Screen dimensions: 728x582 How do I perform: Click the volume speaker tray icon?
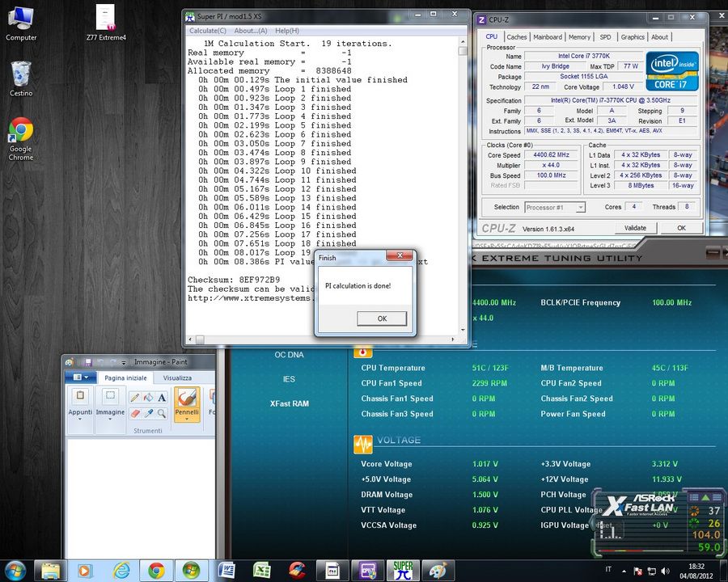pyautogui.click(x=666, y=571)
